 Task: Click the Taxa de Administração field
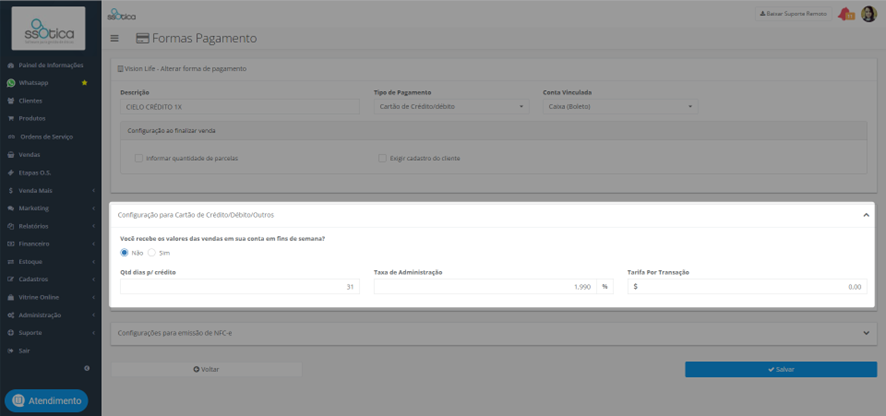485,287
